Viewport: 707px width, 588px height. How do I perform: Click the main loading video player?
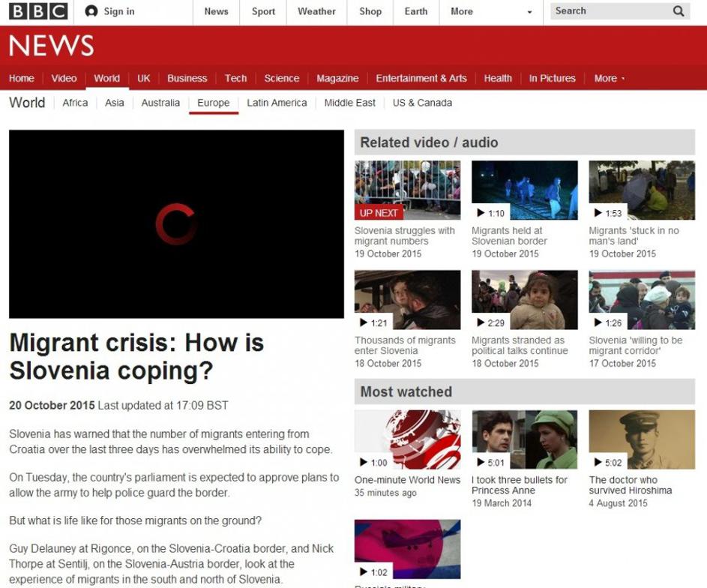click(x=176, y=223)
